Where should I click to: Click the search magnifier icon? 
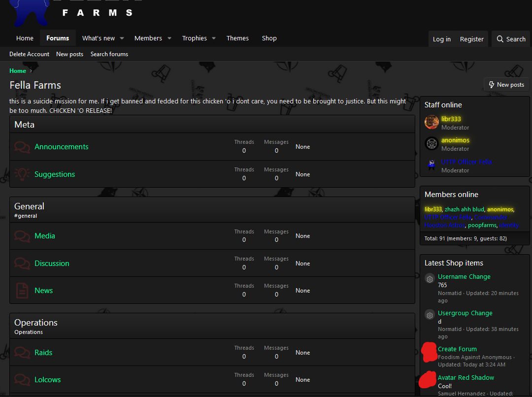500,39
